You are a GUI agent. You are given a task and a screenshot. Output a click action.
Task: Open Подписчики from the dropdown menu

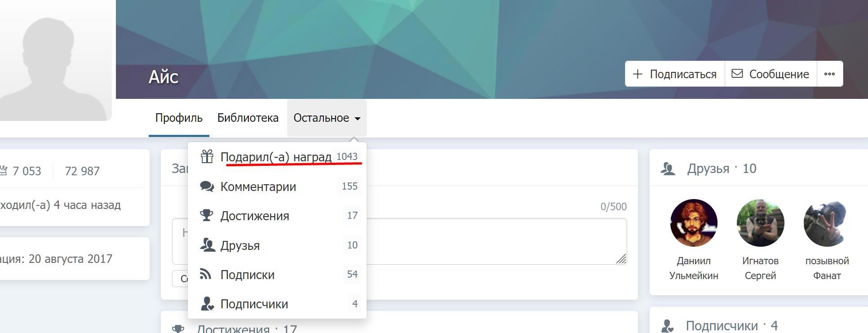(x=277, y=304)
